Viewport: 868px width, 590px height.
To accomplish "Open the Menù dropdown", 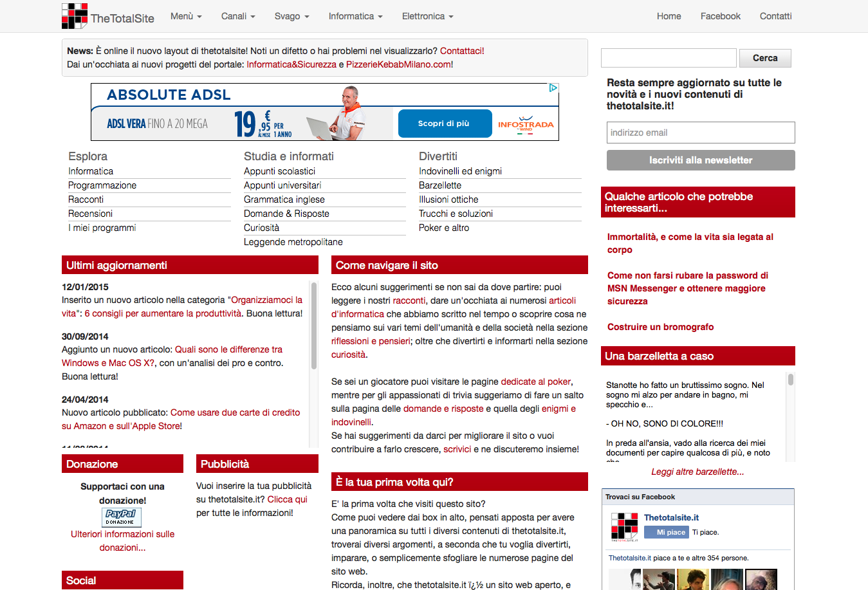I will [x=186, y=16].
